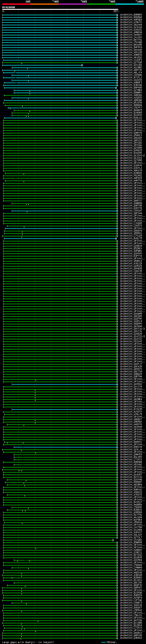
Task: Click the AV418890 query name
Action: tap(8, 8)
